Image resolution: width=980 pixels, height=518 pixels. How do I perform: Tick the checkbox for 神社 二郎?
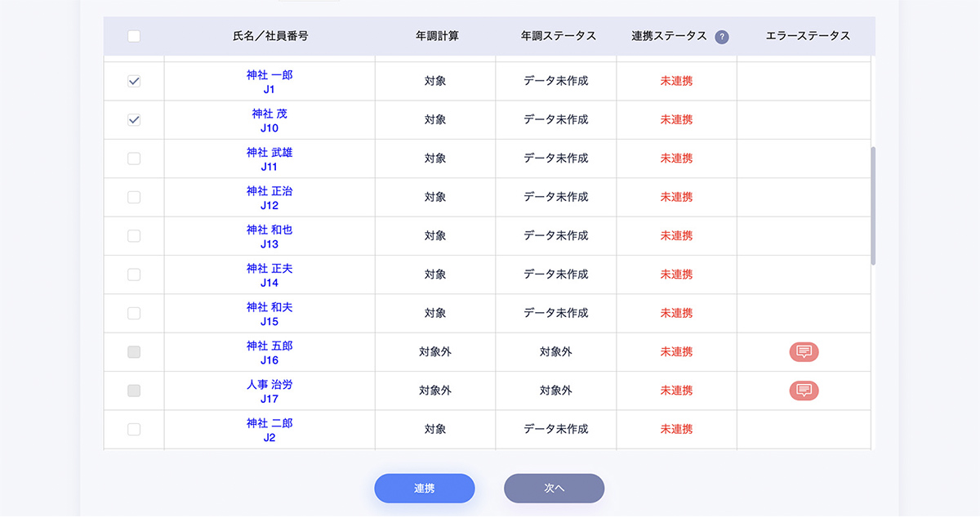[x=134, y=430]
